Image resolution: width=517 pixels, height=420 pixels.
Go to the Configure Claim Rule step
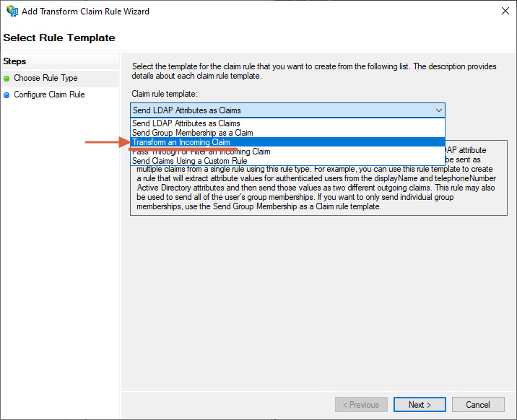49,95
